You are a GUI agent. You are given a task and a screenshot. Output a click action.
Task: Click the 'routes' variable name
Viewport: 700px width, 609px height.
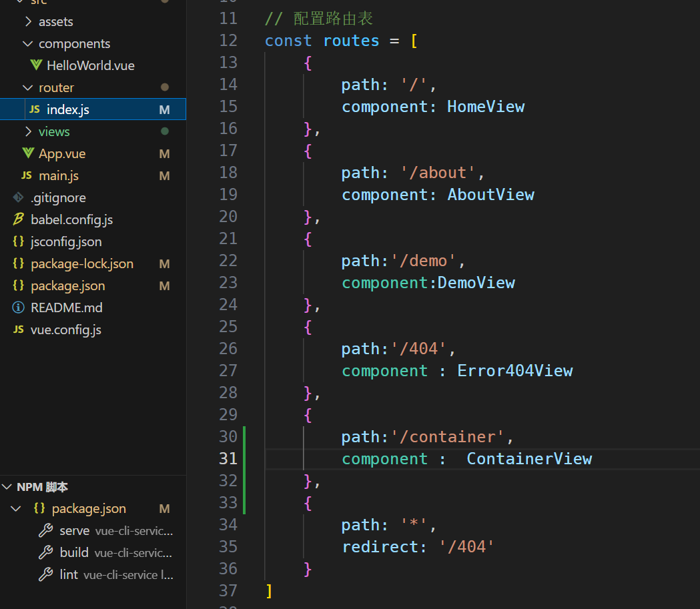point(351,41)
